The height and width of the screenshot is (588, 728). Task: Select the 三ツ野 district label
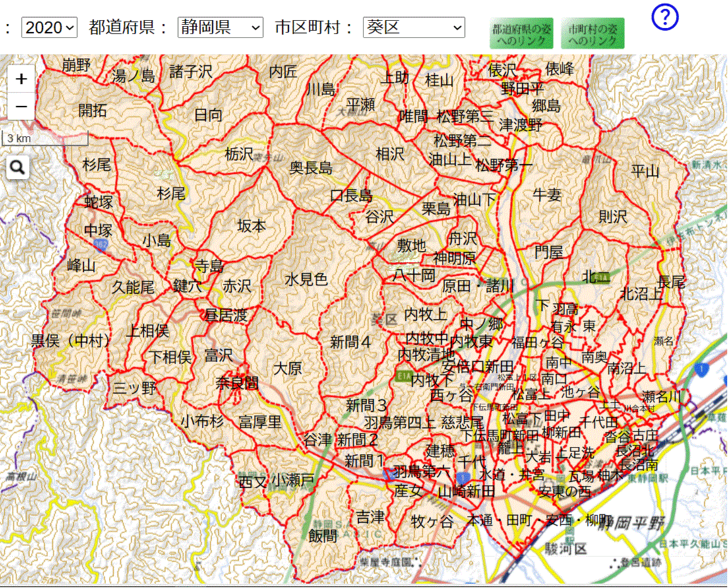135,387
